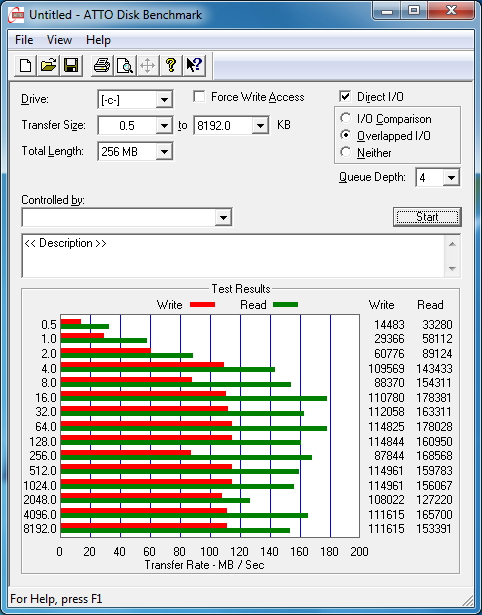Expand the Transfer Size start dropdown at 0.5

pos(164,126)
